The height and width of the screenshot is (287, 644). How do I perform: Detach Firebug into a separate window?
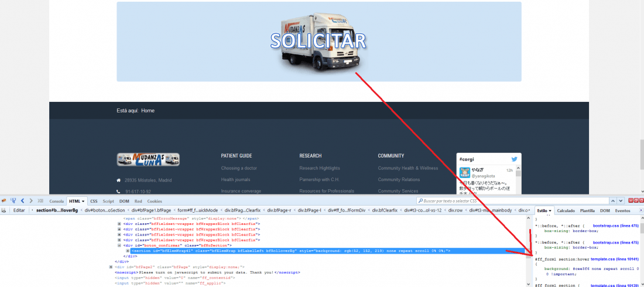point(636,200)
